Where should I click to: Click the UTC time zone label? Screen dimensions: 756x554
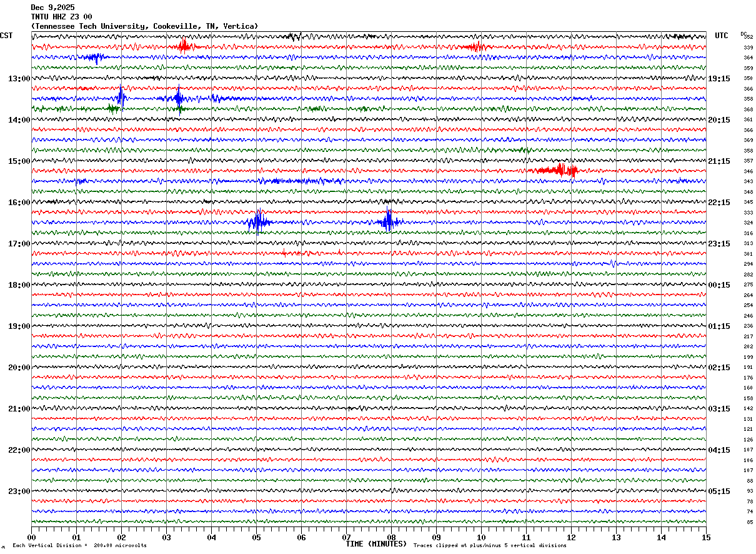pyautogui.click(x=722, y=36)
